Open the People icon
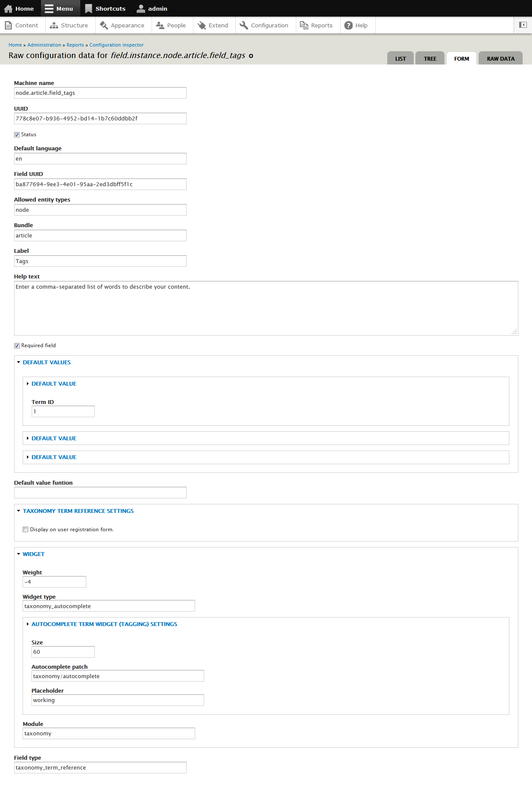 click(x=160, y=25)
